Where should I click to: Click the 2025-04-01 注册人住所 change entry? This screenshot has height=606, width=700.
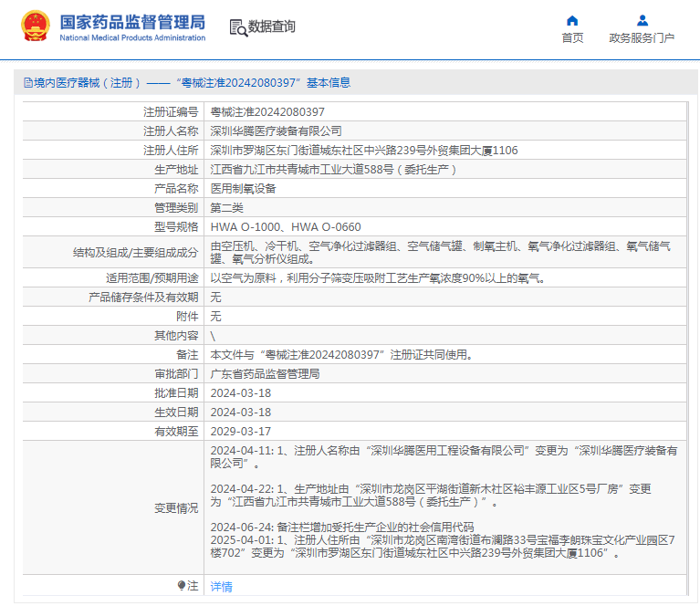[x=443, y=547]
